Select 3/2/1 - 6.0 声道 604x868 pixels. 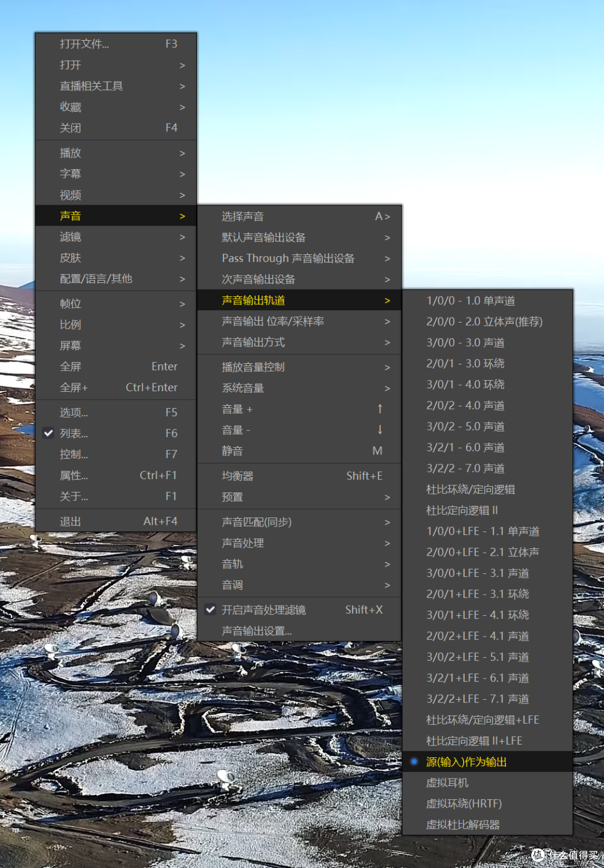(488, 448)
